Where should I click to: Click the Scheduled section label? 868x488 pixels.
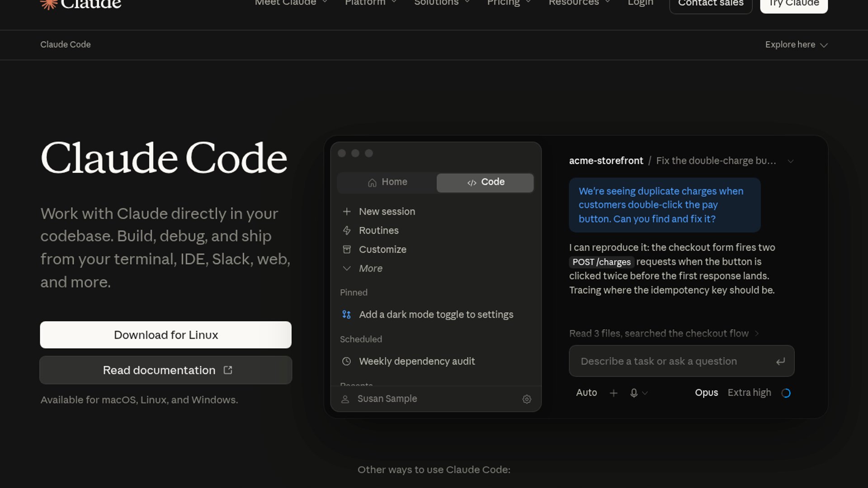[x=361, y=339]
